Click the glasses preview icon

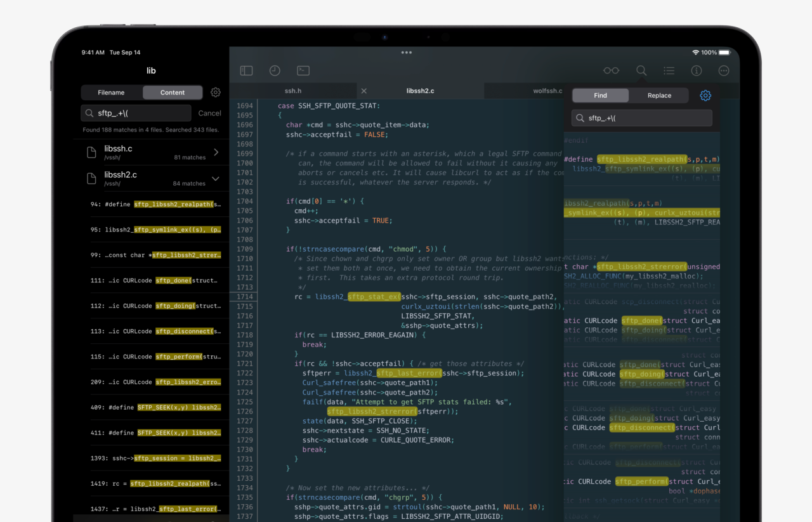[610, 70]
